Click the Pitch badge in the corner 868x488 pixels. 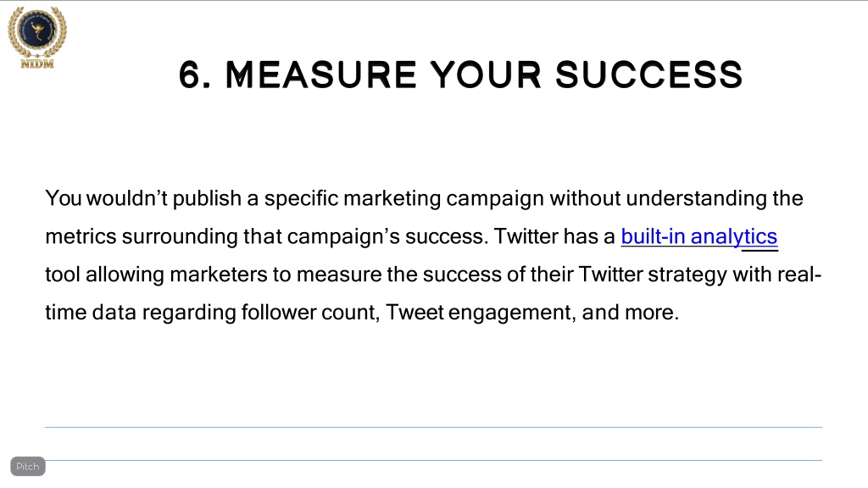[x=28, y=467]
